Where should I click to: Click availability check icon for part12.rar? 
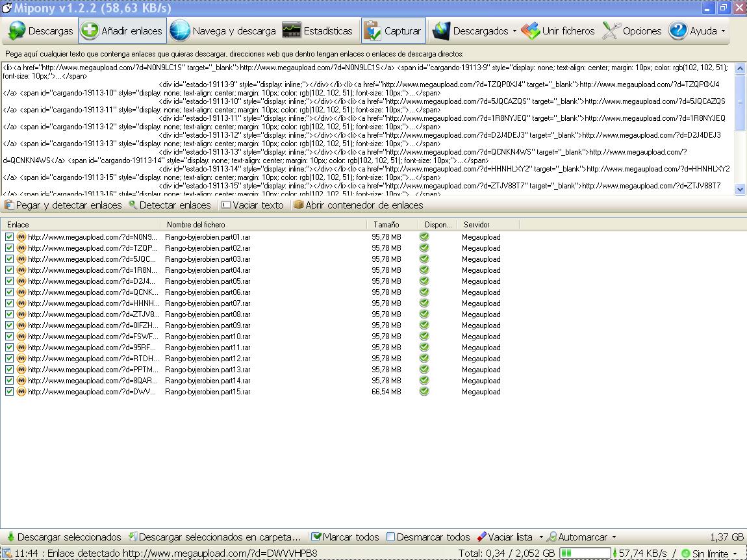point(424,359)
